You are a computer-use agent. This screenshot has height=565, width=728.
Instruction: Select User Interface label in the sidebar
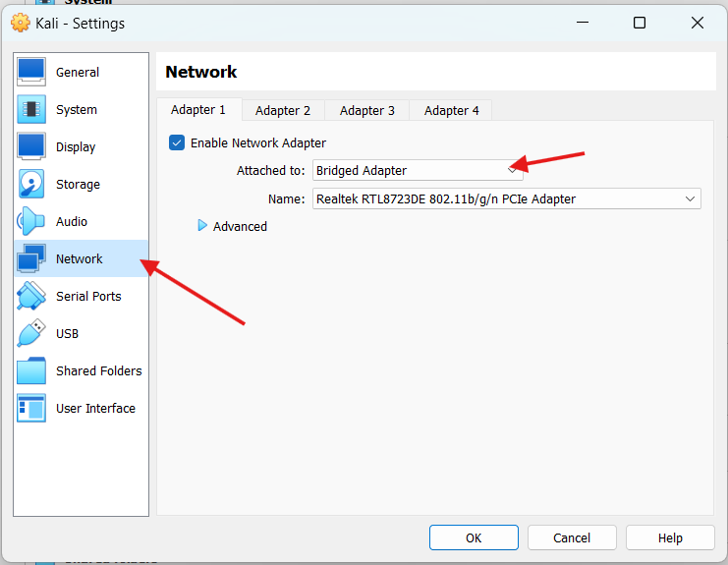95,408
